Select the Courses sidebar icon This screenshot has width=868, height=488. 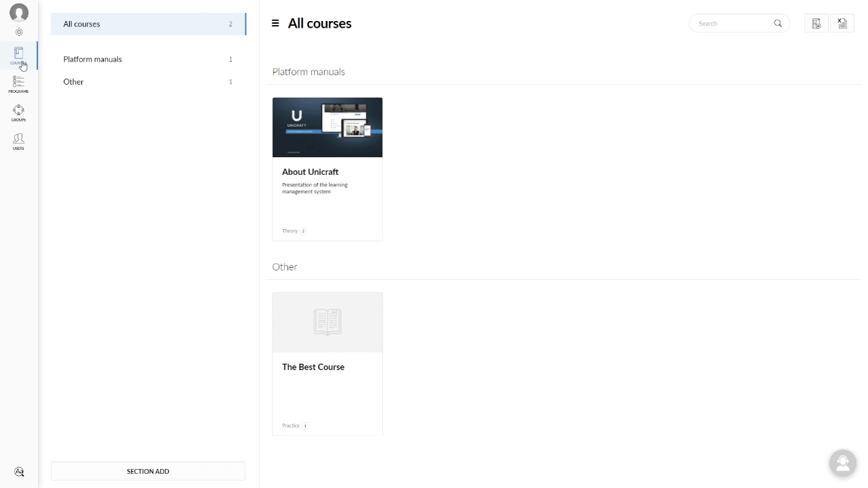[18, 56]
